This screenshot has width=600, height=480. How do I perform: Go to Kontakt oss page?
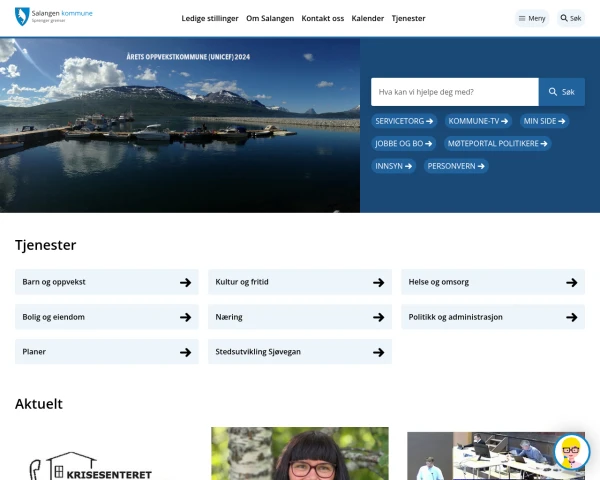click(323, 18)
